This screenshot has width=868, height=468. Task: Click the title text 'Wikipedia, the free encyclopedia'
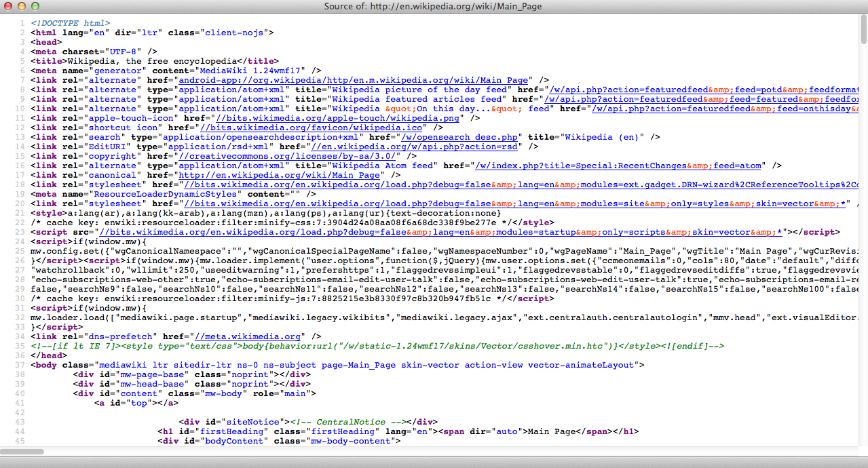click(x=153, y=61)
